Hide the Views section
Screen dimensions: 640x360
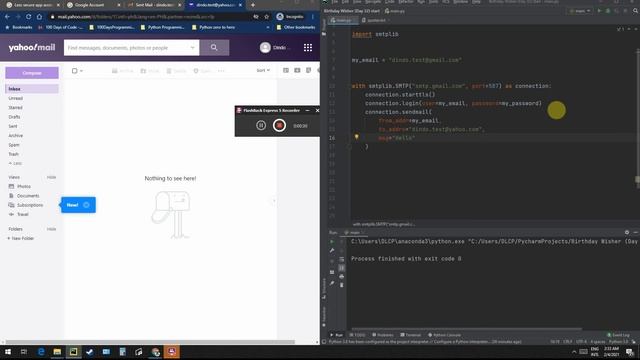tap(51, 177)
